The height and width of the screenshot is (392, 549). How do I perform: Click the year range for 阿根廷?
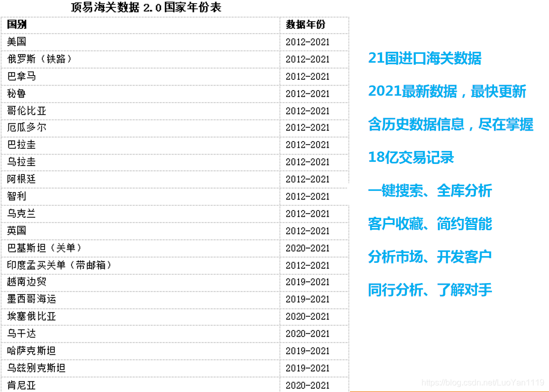pos(307,179)
